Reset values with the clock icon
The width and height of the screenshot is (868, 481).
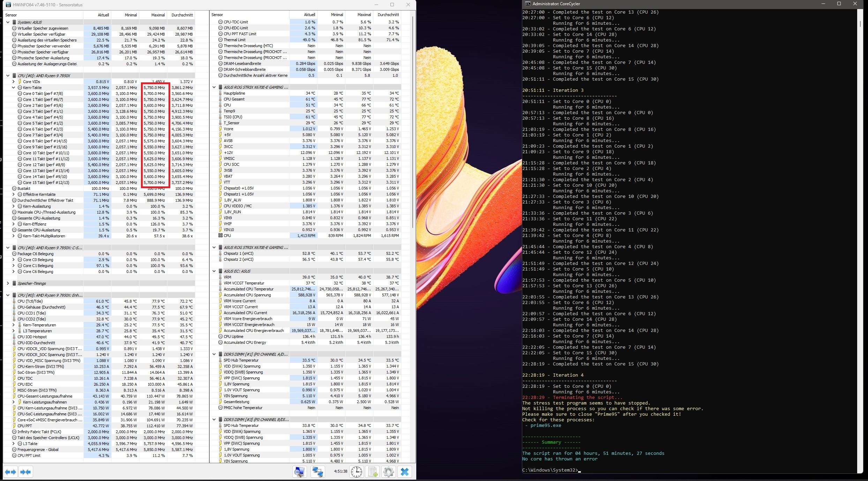tap(356, 472)
